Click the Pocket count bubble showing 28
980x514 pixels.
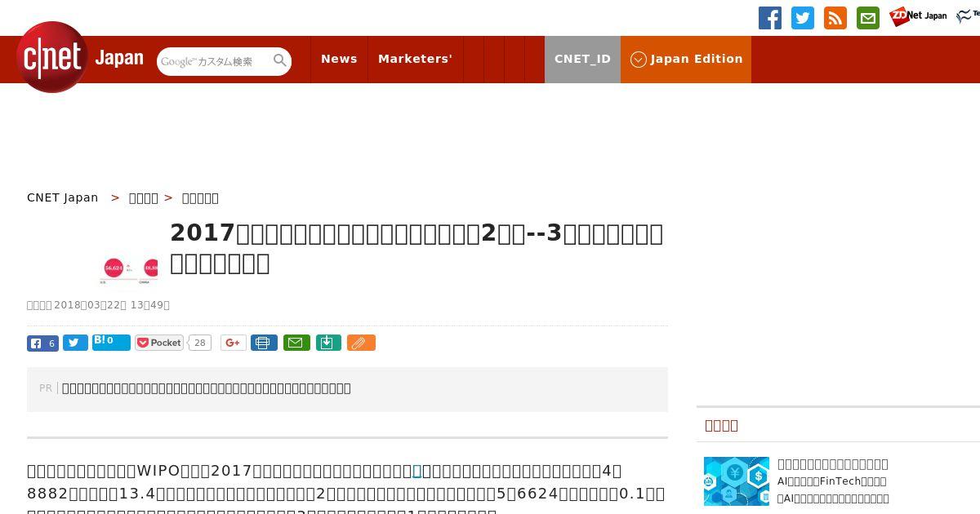200,343
